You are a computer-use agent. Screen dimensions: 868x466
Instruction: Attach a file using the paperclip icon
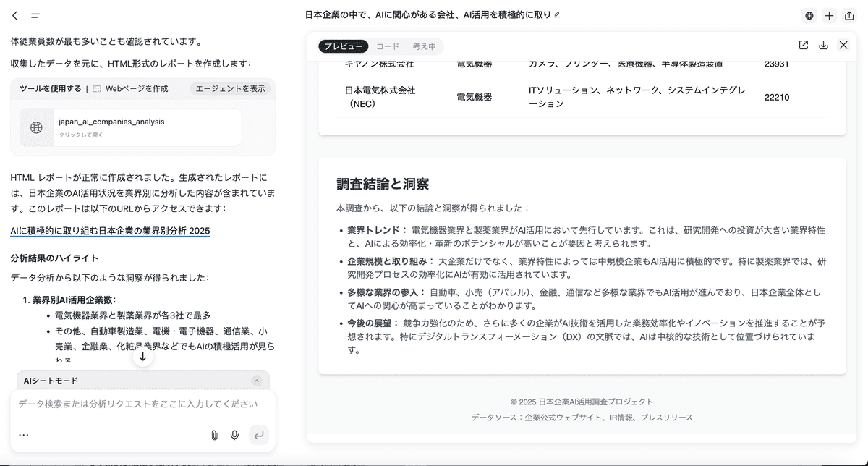click(214, 435)
